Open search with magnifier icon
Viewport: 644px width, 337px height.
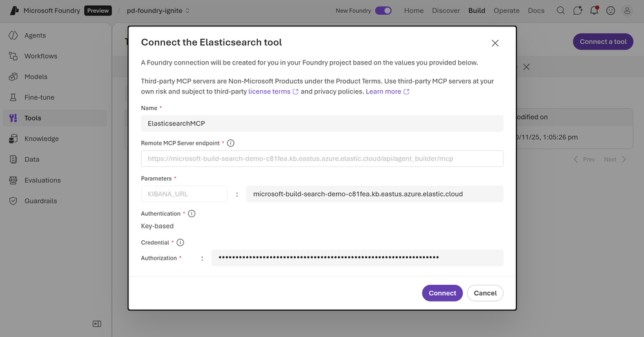pyautogui.click(x=561, y=11)
